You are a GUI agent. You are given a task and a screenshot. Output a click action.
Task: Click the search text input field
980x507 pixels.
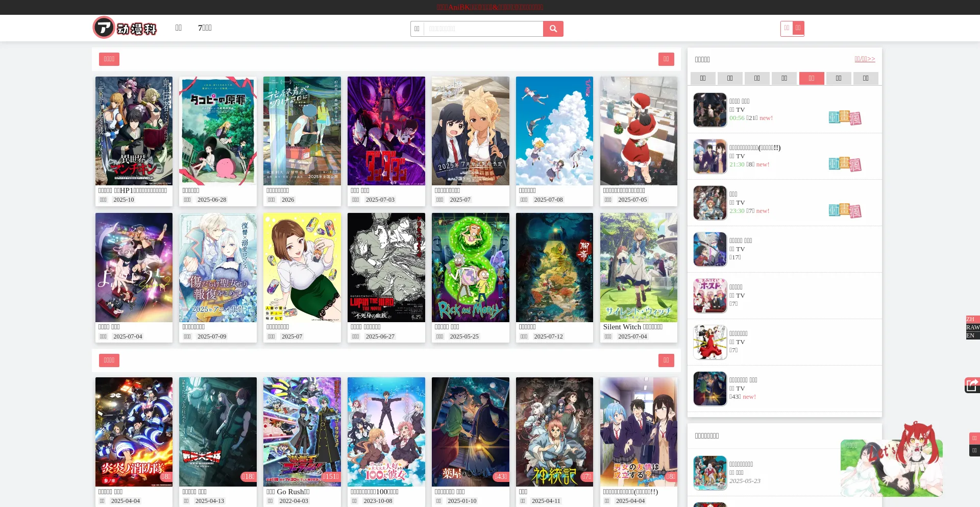pyautogui.click(x=483, y=29)
